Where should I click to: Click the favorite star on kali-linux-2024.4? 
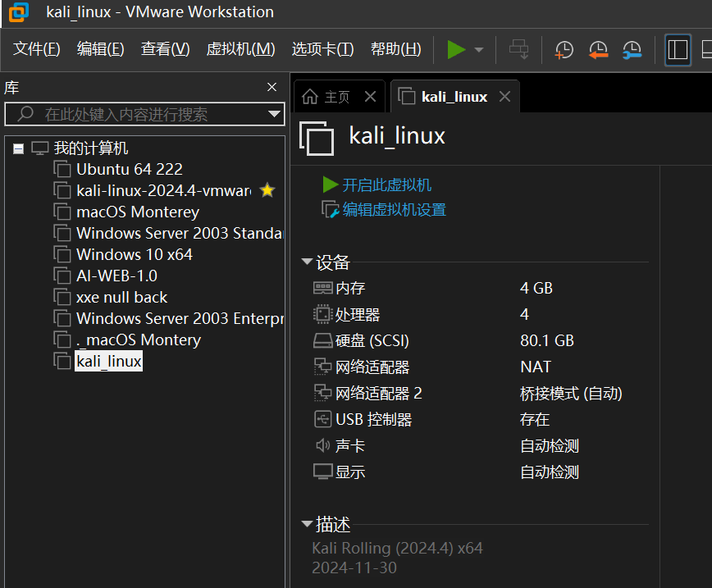[267, 189]
